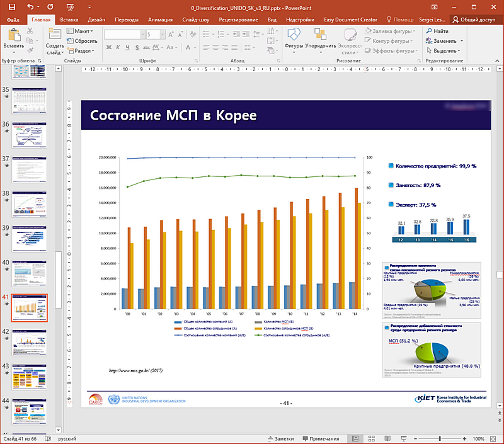This screenshot has width=504, height=444.
Task: Clear all formatting eraser icon
Action: (193, 35)
